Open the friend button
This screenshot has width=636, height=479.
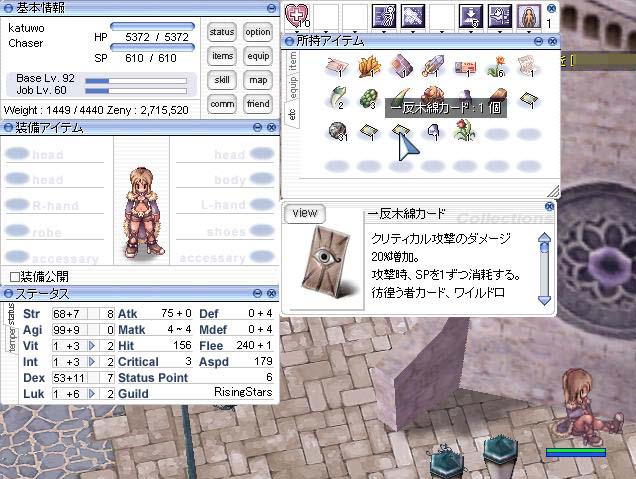point(258,104)
